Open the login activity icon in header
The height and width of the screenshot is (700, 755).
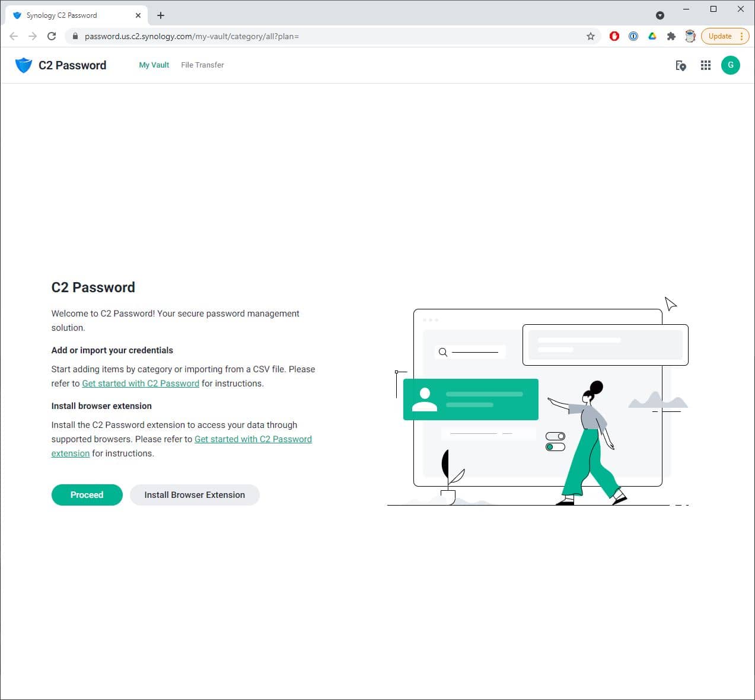tap(681, 66)
